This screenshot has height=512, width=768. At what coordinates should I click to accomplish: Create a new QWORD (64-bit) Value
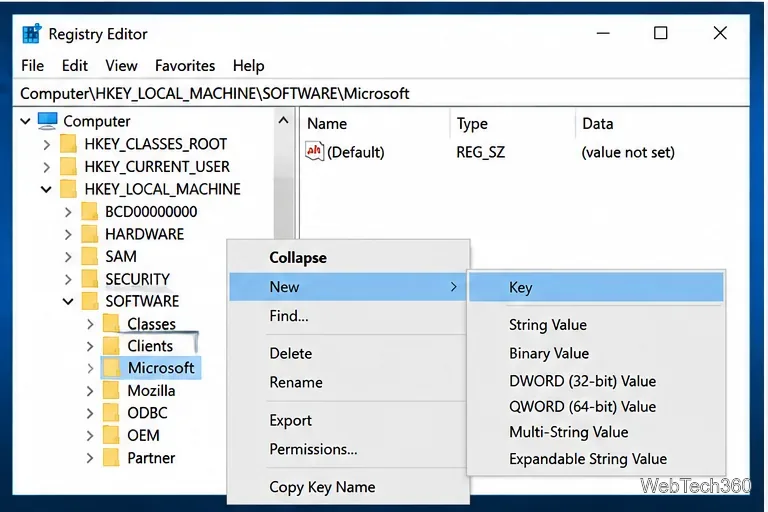(596, 407)
